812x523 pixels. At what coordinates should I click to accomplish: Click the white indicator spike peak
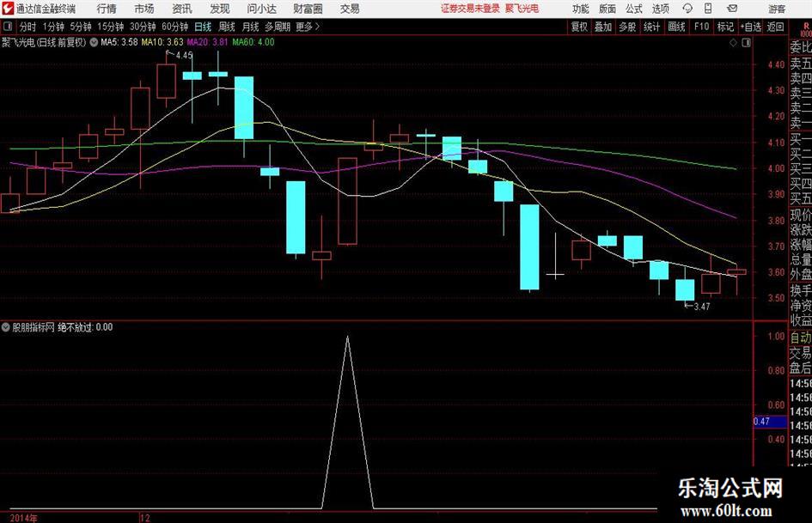click(347, 338)
